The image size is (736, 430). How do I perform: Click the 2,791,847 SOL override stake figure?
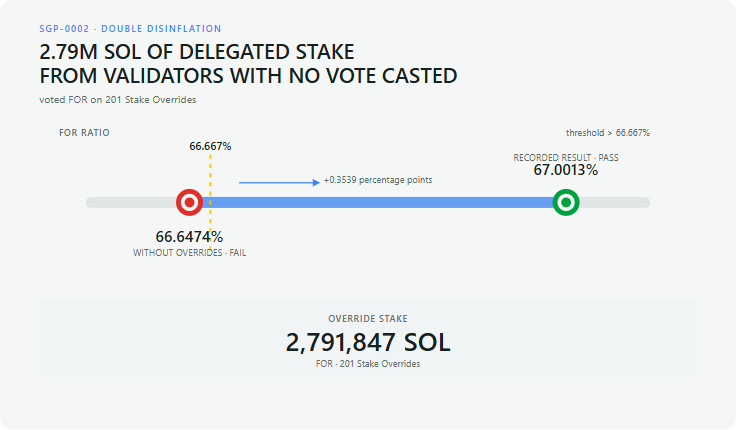[368, 342]
